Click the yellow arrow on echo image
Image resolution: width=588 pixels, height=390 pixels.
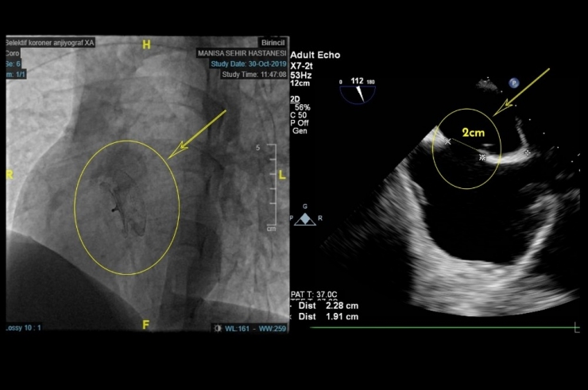click(522, 92)
